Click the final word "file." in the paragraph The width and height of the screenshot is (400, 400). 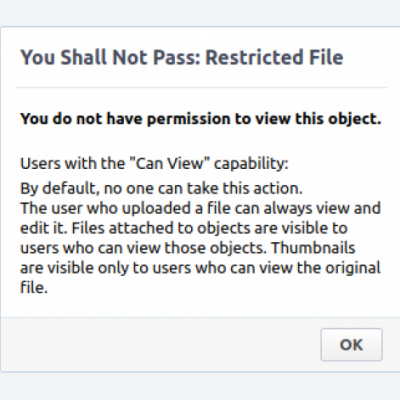pos(34,288)
